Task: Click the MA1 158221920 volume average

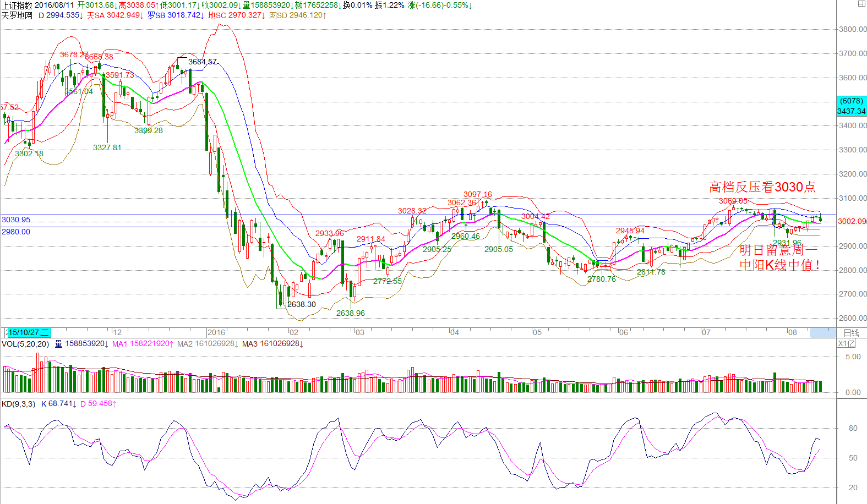Action: pyautogui.click(x=143, y=344)
